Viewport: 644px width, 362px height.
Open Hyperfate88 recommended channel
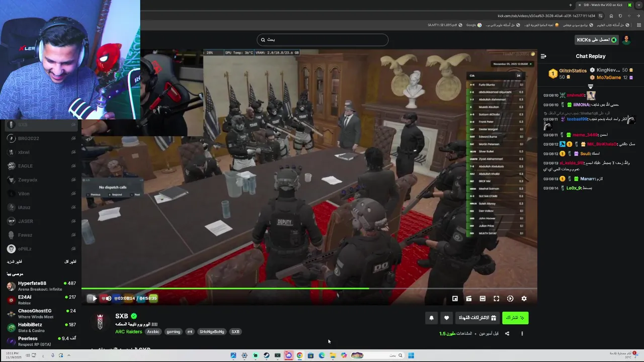pos(41,286)
